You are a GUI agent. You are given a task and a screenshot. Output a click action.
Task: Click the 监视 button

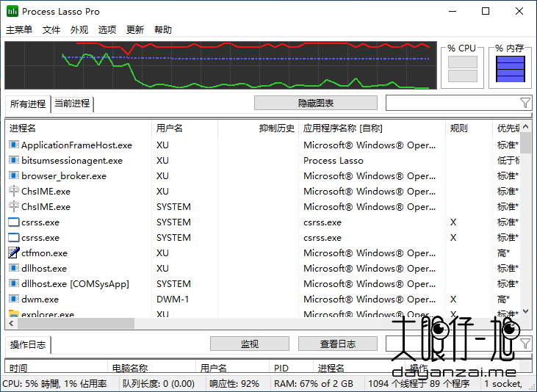click(x=249, y=344)
